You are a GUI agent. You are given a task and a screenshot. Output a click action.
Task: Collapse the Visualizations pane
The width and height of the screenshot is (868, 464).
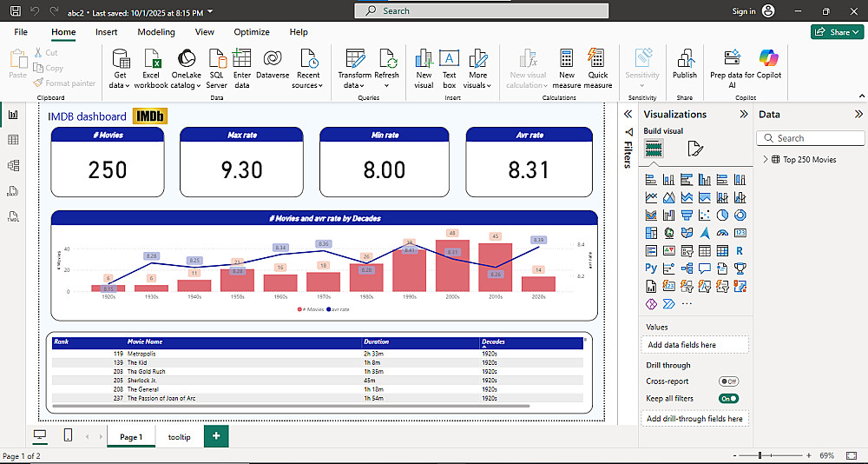(742, 114)
